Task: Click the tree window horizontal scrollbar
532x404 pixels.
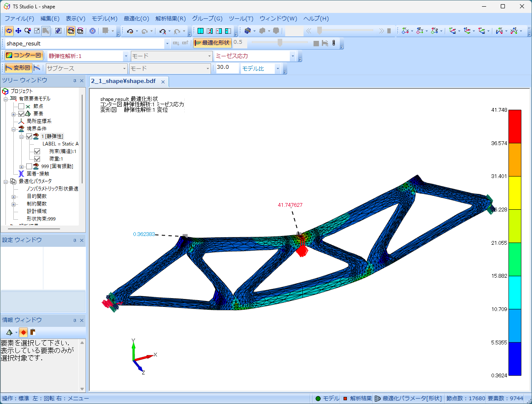Action: coord(33,228)
